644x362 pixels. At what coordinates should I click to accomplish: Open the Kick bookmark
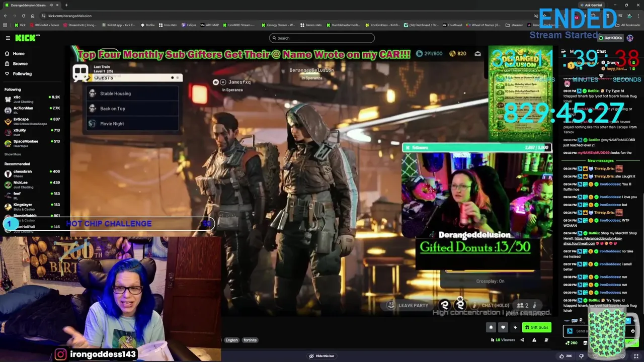tap(21, 25)
